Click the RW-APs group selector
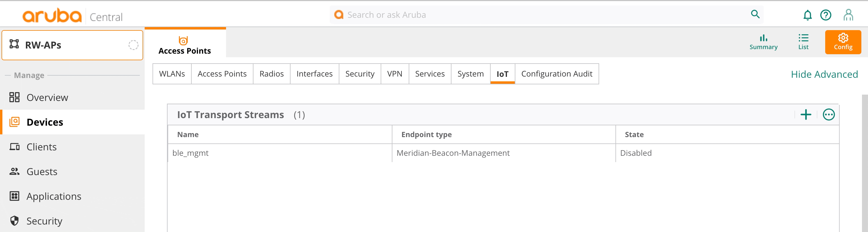This screenshot has width=868, height=232. point(72,45)
